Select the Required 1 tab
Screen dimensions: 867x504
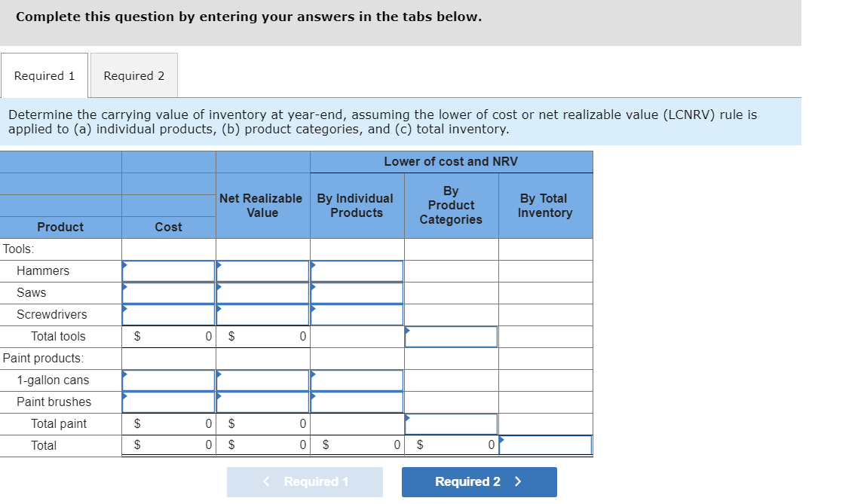pos(44,75)
